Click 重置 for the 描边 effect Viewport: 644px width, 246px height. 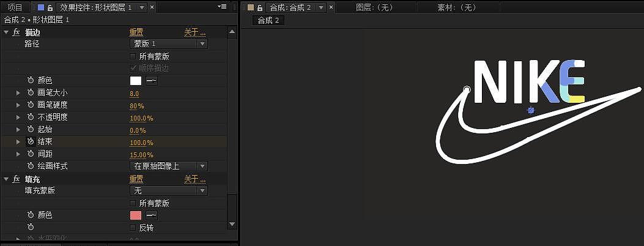pos(136,32)
